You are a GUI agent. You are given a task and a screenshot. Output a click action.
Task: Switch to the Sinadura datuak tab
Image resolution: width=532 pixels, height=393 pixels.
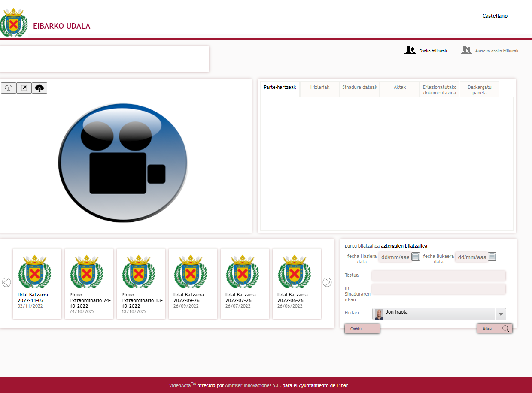pos(359,87)
